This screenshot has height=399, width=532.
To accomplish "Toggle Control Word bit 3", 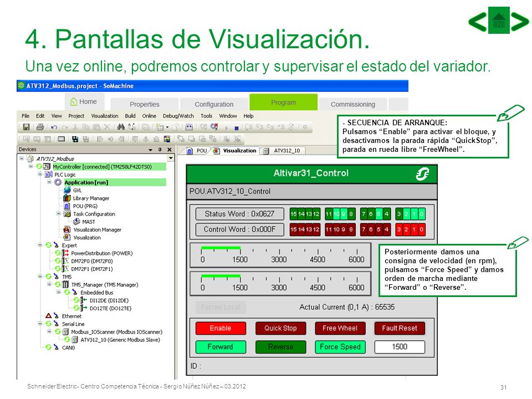I will click(x=399, y=229).
